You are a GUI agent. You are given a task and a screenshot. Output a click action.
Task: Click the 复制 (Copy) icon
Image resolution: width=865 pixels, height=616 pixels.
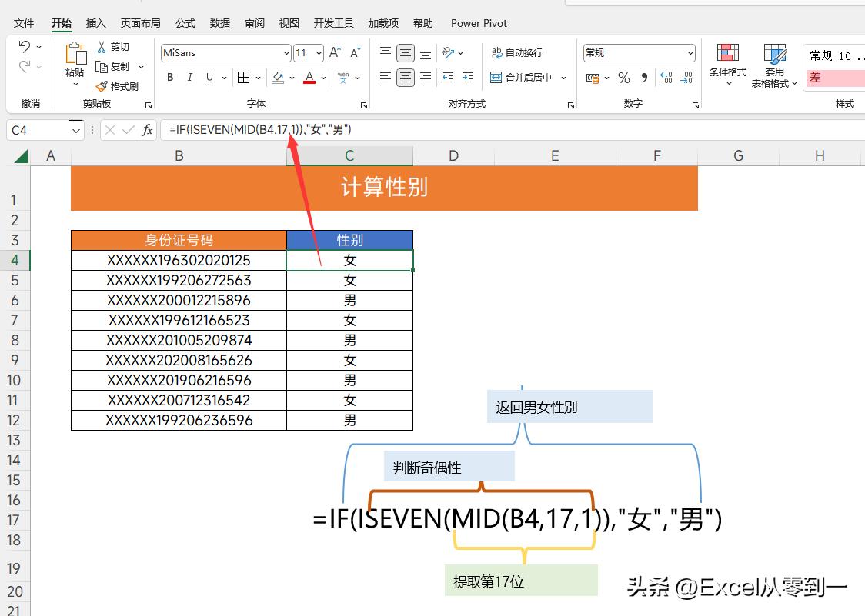(103, 67)
